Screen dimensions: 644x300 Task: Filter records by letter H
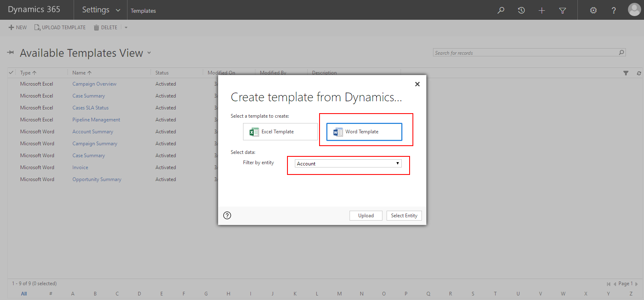[228, 294]
